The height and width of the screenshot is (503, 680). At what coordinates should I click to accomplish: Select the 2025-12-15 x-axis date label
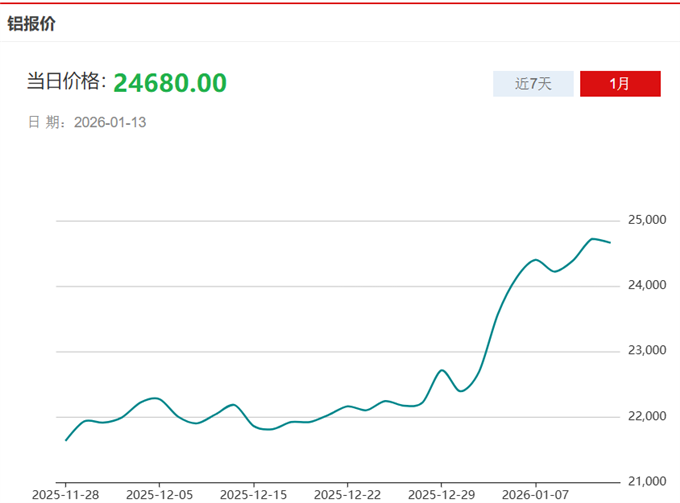(253, 494)
